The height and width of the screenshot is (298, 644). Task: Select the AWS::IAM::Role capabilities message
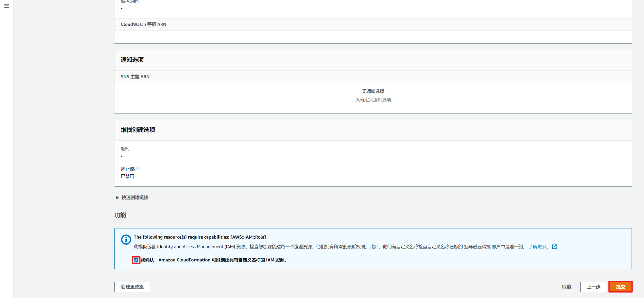coord(200,237)
